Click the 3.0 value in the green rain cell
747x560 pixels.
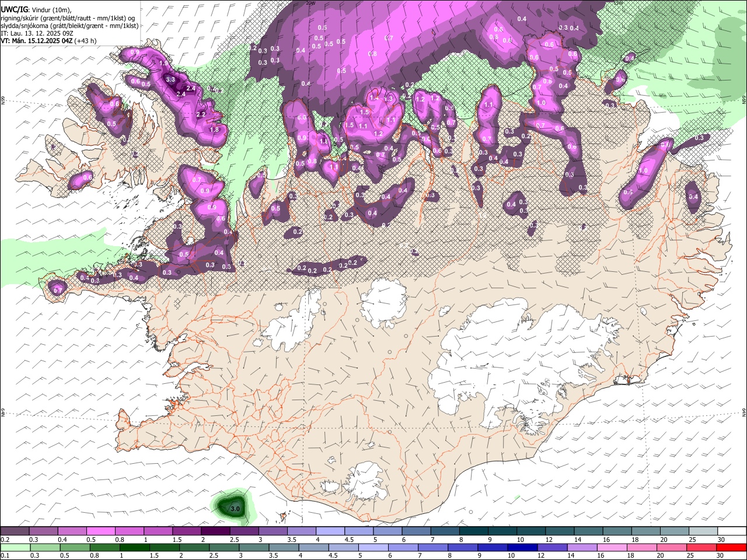(235, 509)
